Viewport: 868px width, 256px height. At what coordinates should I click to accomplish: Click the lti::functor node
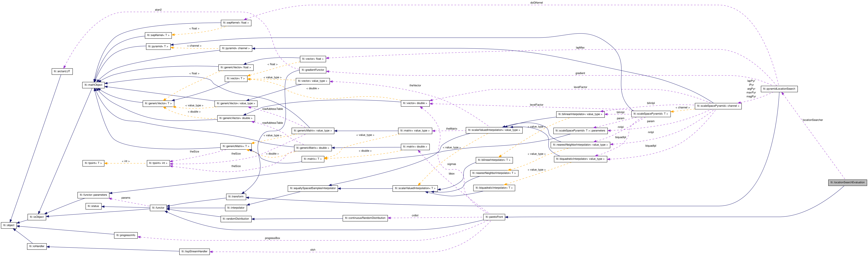[158, 208]
